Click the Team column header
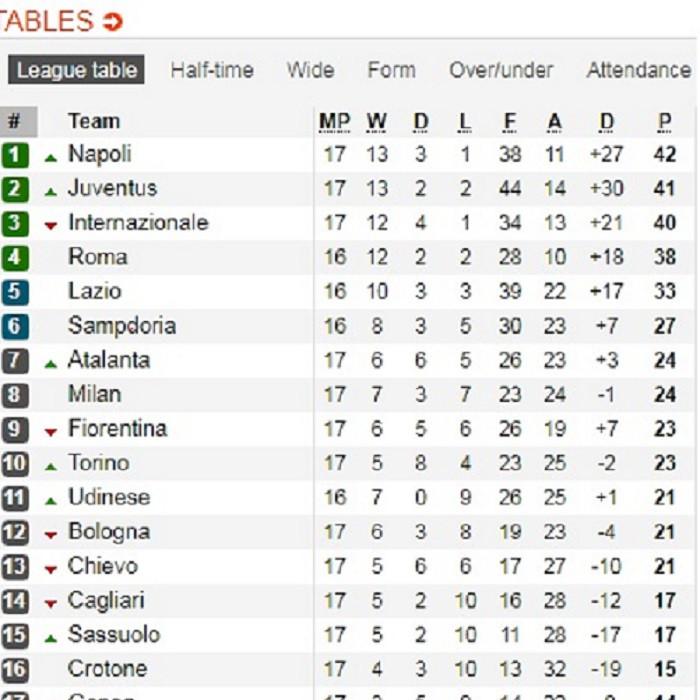The width and height of the screenshot is (700, 700). coord(94,122)
